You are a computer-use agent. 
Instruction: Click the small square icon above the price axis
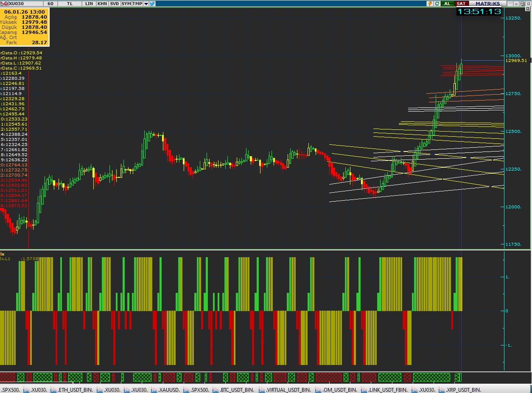click(x=528, y=8)
